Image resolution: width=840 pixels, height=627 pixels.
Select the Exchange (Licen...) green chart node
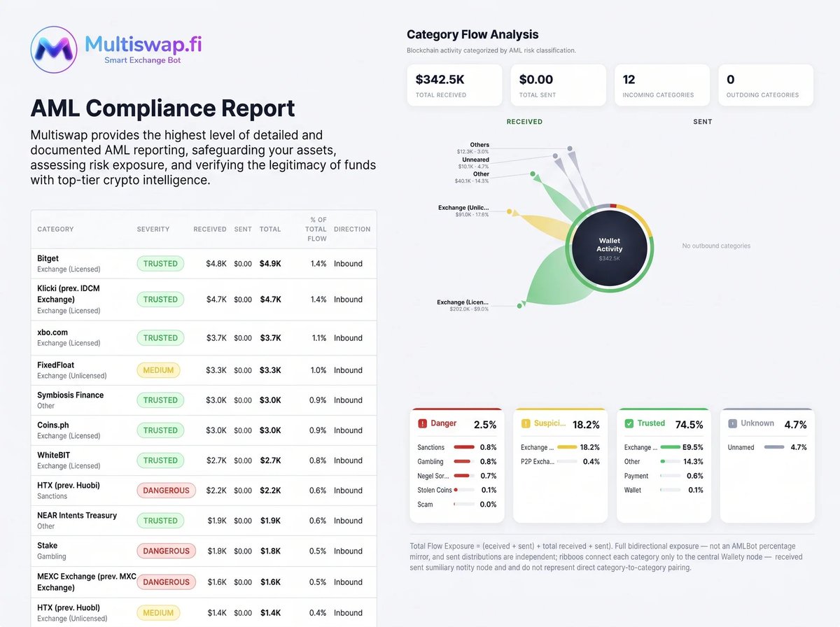coord(520,305)
